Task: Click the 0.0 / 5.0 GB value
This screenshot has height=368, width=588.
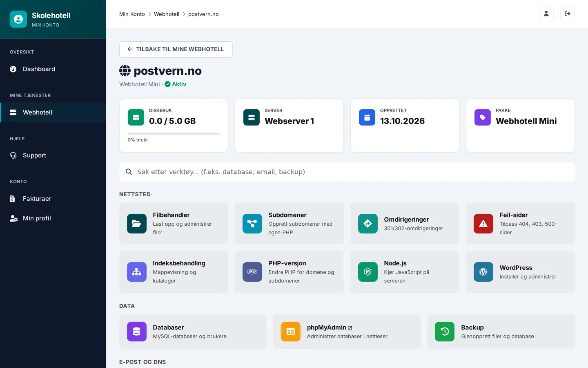Action: click(x=172, y=121)
